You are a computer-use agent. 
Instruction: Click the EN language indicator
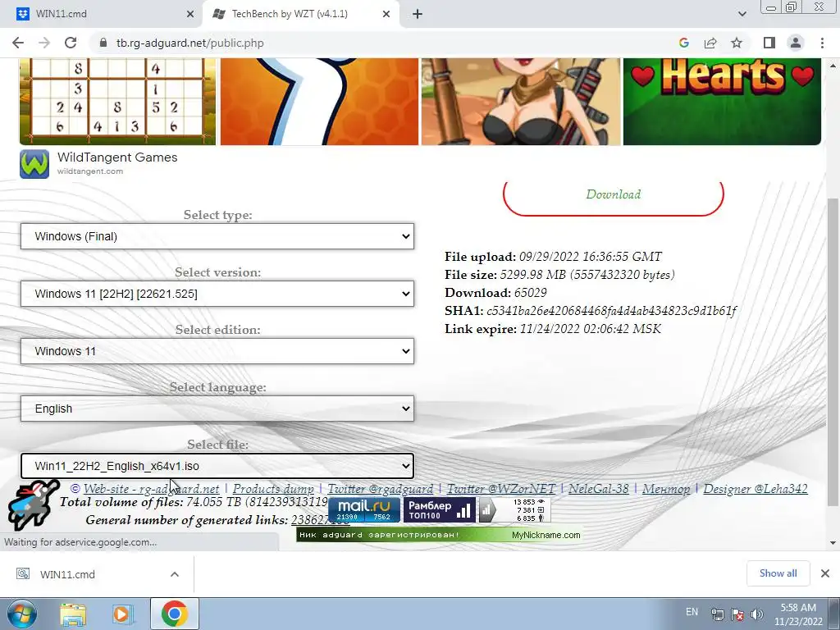(692, 612)
